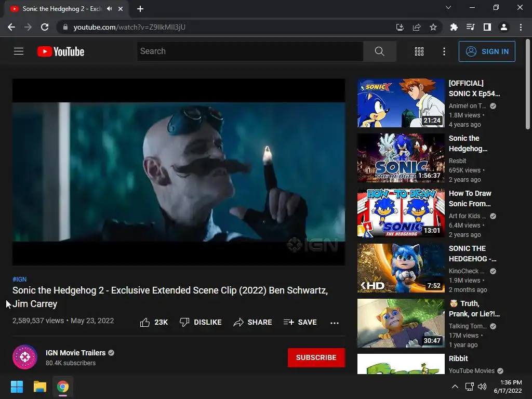The width and height of the screenshot is (532, 399).
Task: SAVE the video to a playlist
Action: [300, 322]
